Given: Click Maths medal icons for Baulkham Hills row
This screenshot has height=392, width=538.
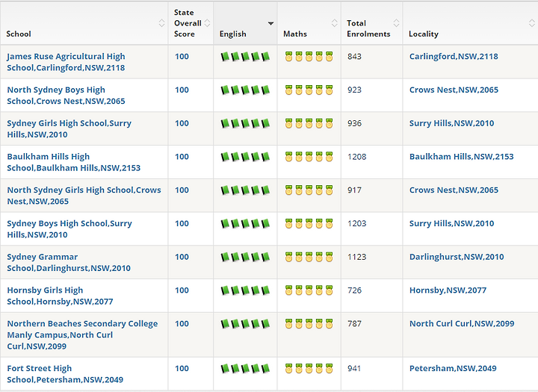Looking at the screenshot, I should point(309,157).
